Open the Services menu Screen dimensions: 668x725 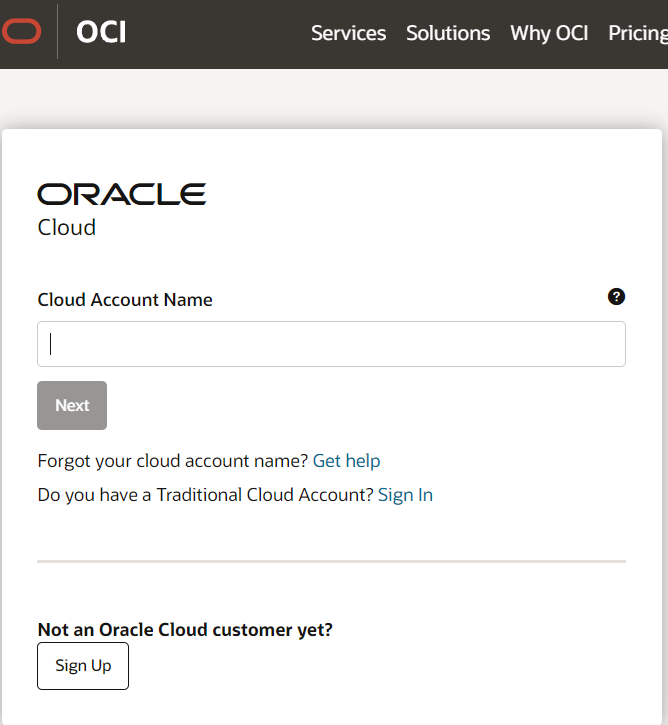tap(349, 33)
